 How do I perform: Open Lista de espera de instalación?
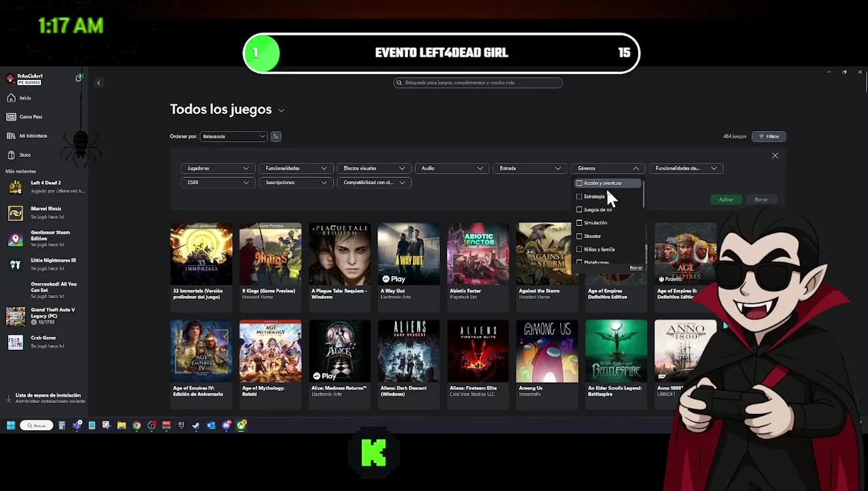pyautogui.click(x=48, y=398)
